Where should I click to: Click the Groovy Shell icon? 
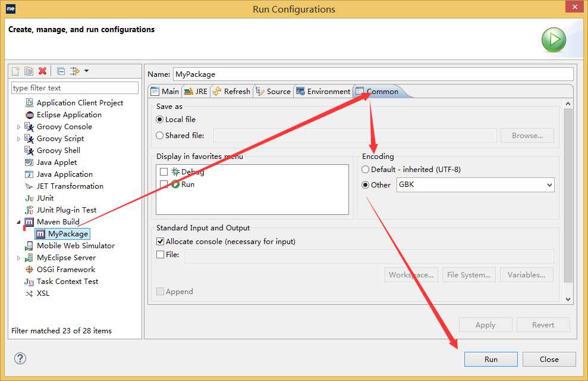[x=29, y=151]
